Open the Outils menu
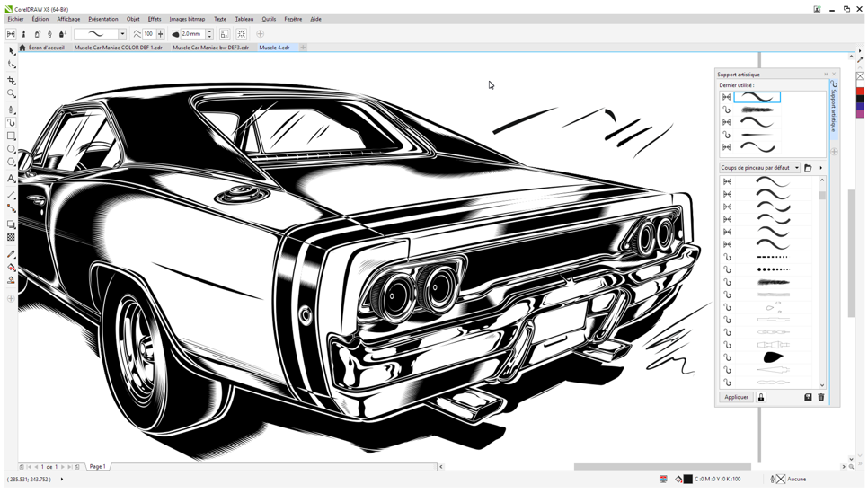The height and width of the screenshot is (493, 868). click(269, 19)
